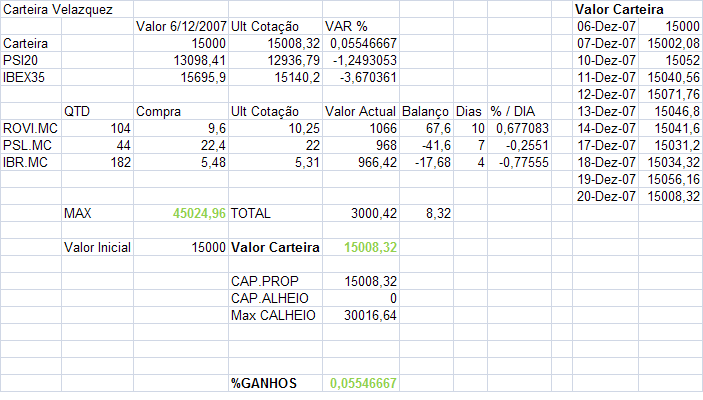Click the ROVI.MC last quote 10,25
703x400 pixels.
(304, 129)
